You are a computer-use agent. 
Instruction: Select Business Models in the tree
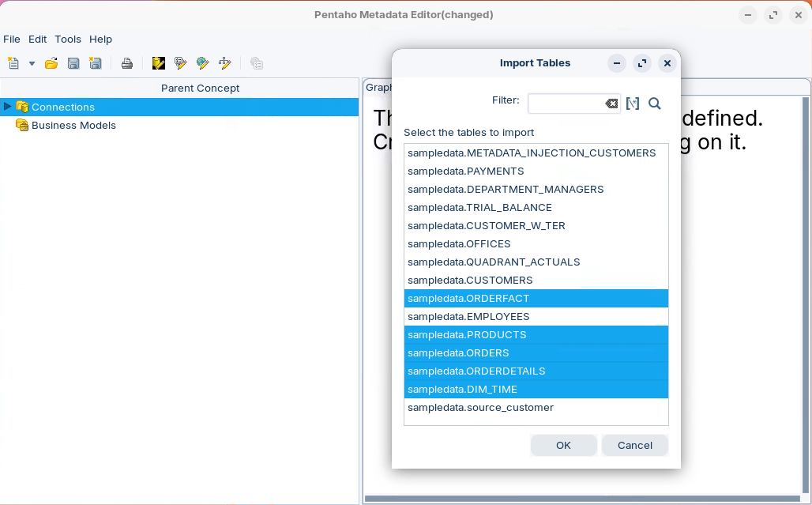pos(73,125)
